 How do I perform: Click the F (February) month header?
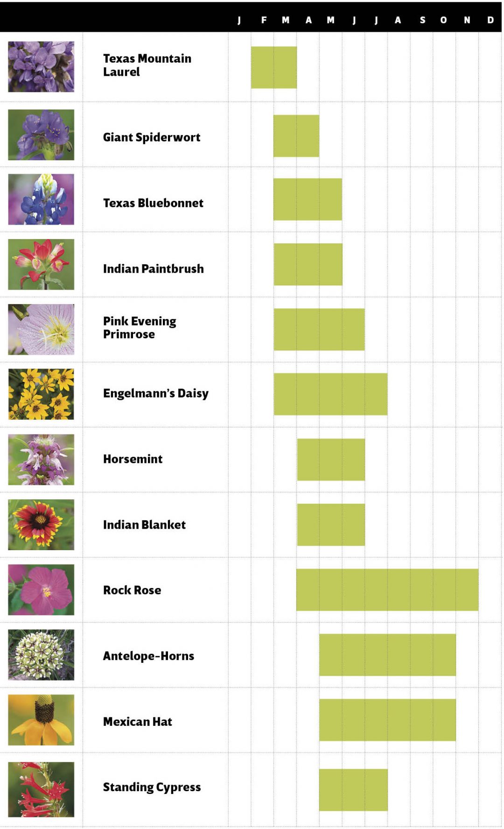coord(264,20)
